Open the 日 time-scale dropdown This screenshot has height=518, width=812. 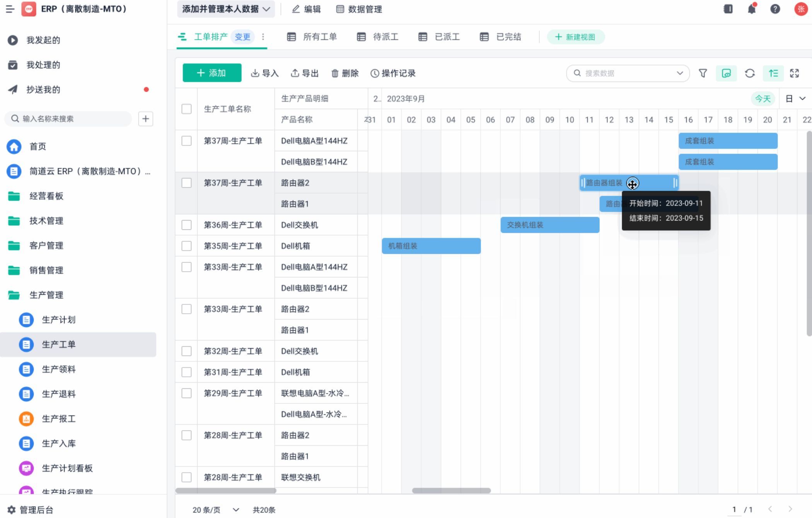(x=795, y=99)
